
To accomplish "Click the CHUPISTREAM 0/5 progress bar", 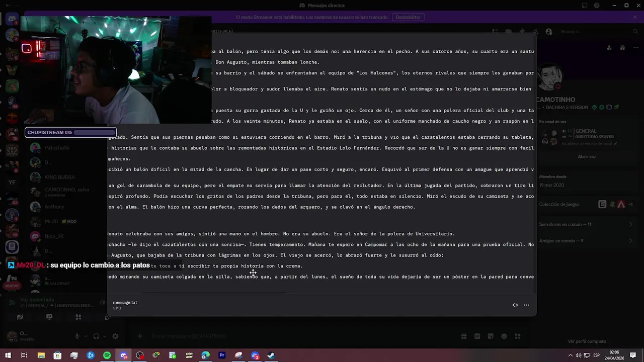I will (70, 133).
